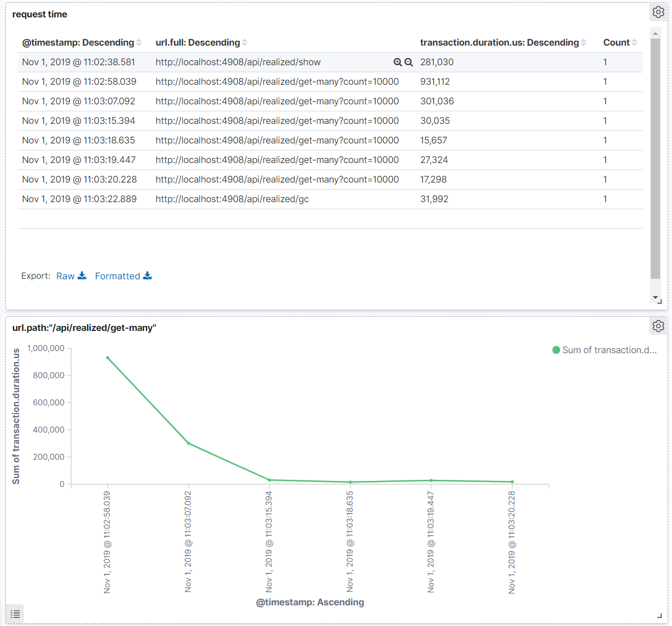Screen dimensions: 672x626
Task: Toggle Sum of transaction.d... legend entry
Action: click(609, 350)
